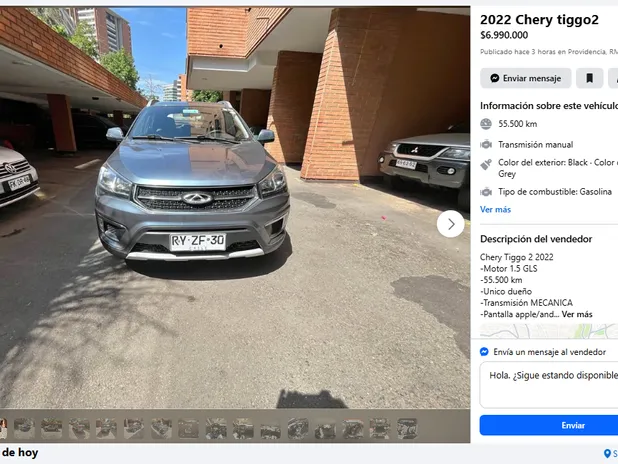Viewport: 618px width, 464px height.
Task: Select the first car thumbnail in strip
Action: click(24, 428)
